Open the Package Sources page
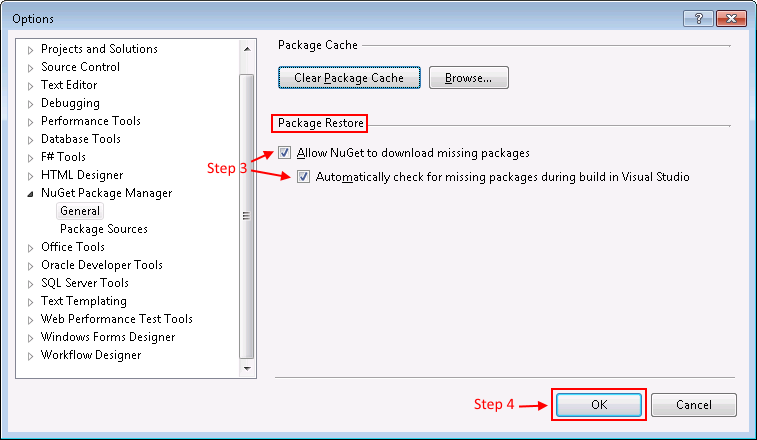 coord(104,229)
